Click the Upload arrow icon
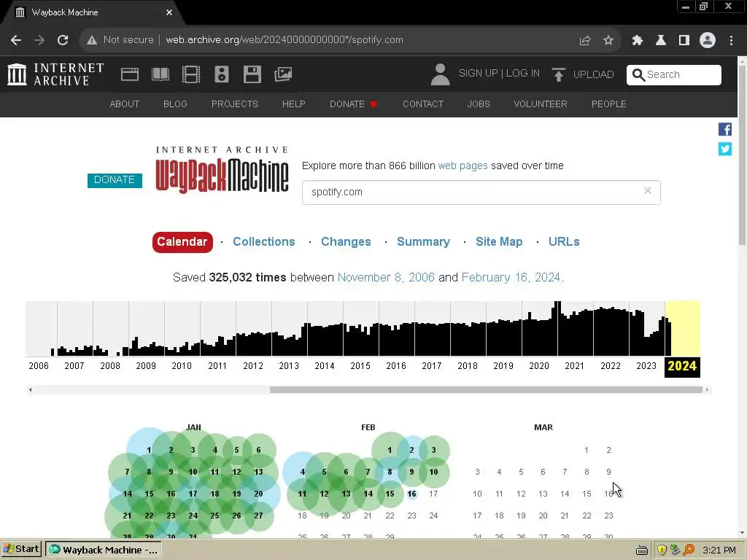Image resolution: width=747 pixels, height=560 pixels. (558, 74)
